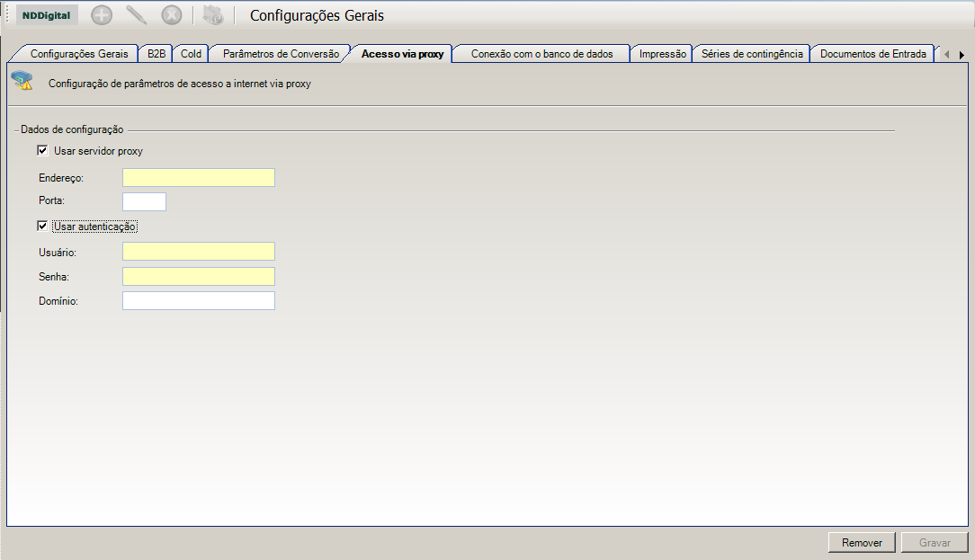Viewport: 975px width, 560px height.
Task: Click the Usuário input field
Action: tap(199, 251)
